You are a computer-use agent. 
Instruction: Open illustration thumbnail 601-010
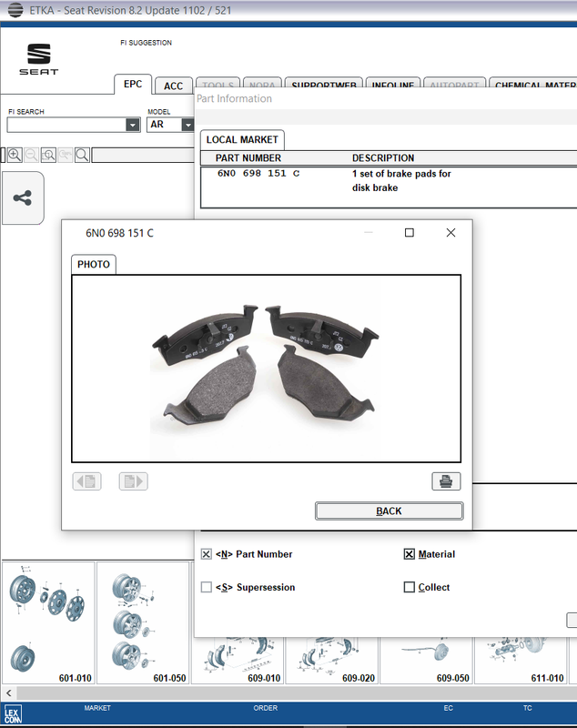click(48, 622)
